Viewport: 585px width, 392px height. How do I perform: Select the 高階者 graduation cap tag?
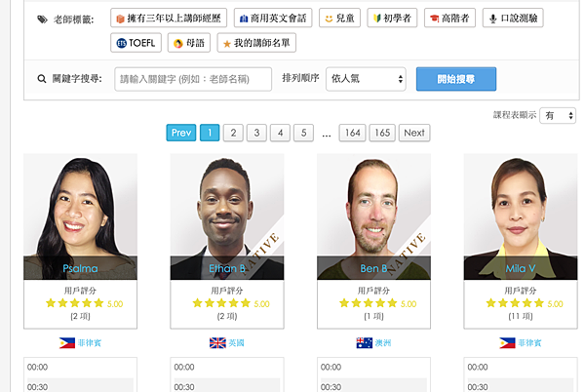(x=449, y=18)
